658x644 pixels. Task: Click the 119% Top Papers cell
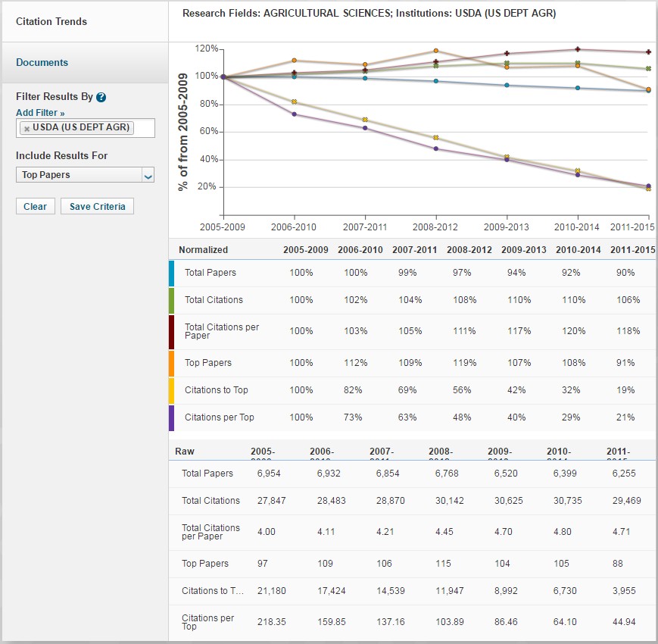pyautogui.click(x=465, y=363)
